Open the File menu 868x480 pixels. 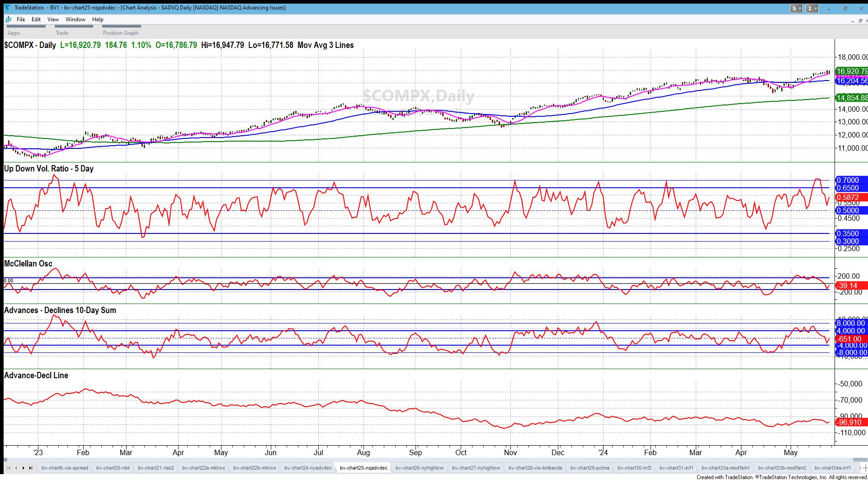click(21, 19)
